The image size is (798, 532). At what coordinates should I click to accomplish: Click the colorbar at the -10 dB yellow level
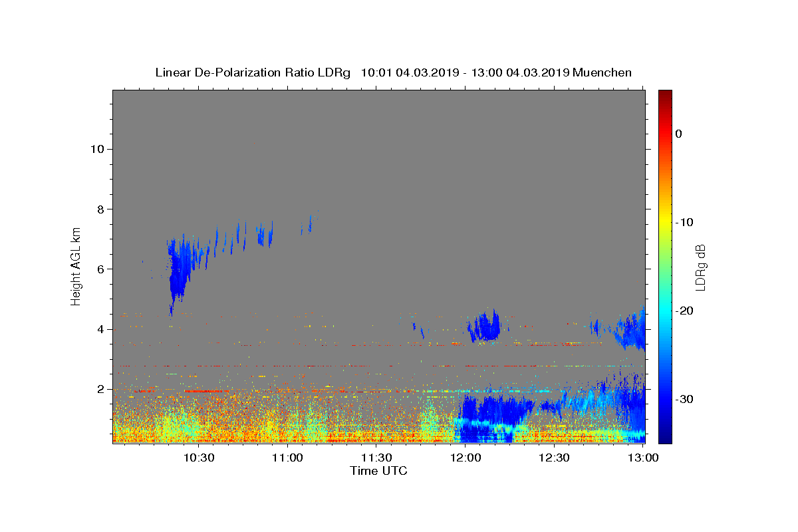point(665,222)
